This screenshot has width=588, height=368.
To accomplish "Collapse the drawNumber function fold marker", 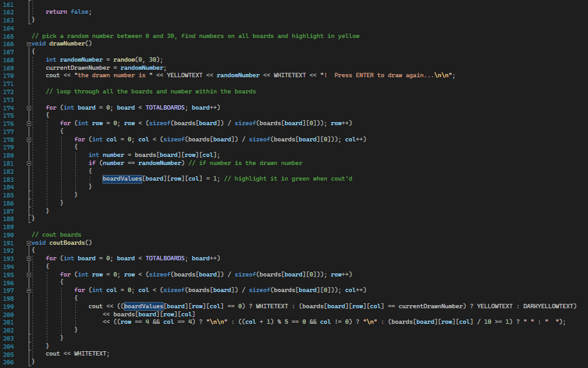I will (29, 44).
